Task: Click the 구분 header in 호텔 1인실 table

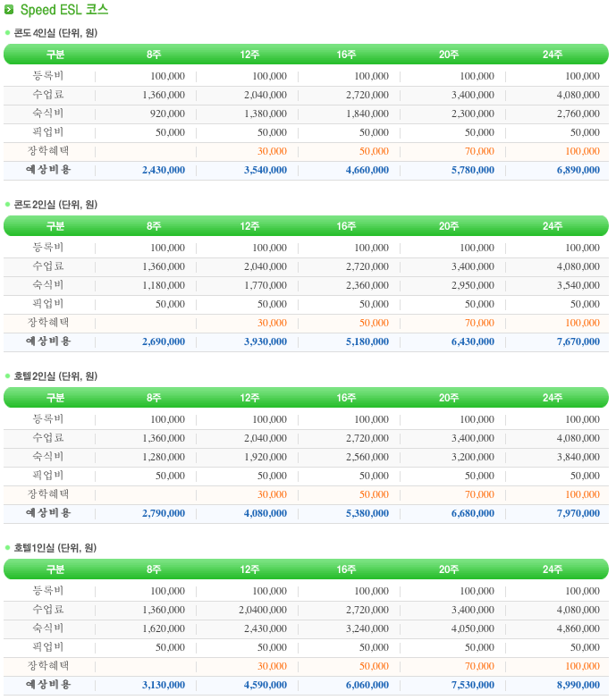Action: (x=55, y=569)
